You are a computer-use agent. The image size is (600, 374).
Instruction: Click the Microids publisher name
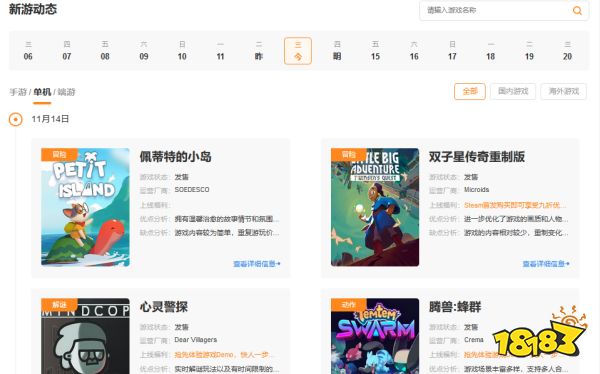tap(476, 189)
